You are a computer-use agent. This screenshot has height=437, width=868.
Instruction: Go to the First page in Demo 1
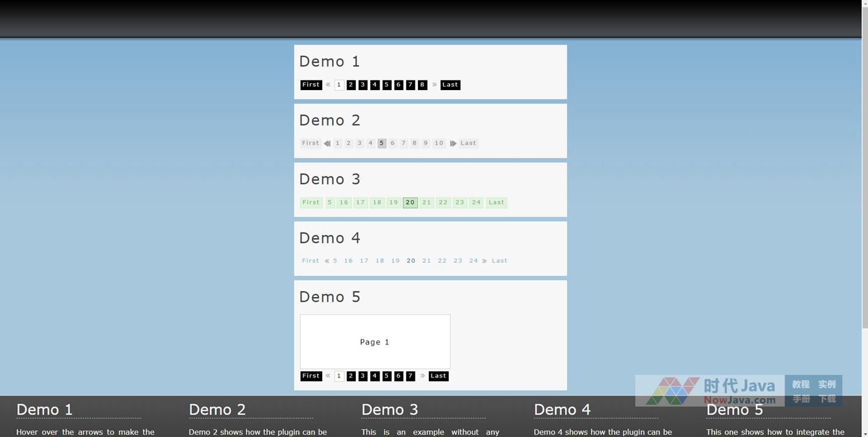311,85
